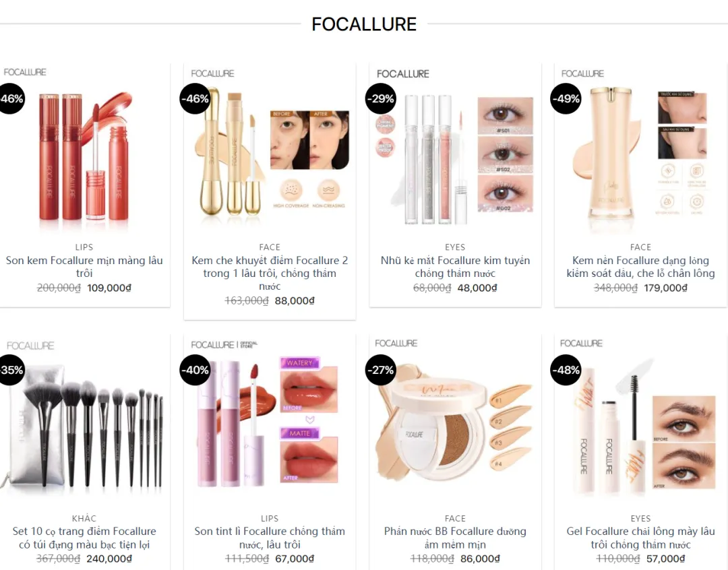Click the -29% discount badge on glitter eyeliner
The height and width of the screenshot is (570, 728).
tap(381, 98)
